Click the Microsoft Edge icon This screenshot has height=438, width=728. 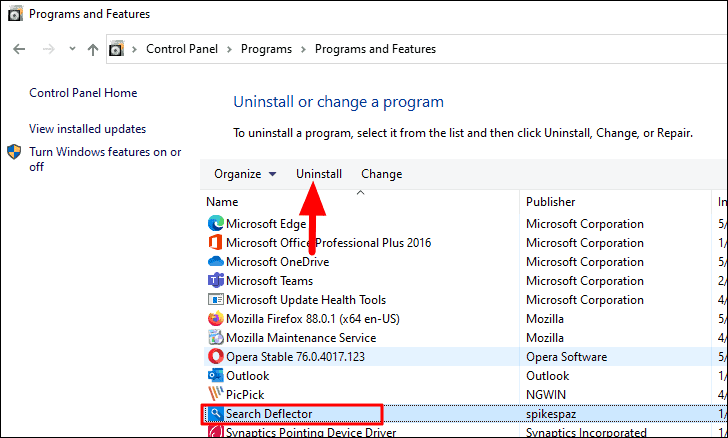pyautogui.click(x=215, y=224)
